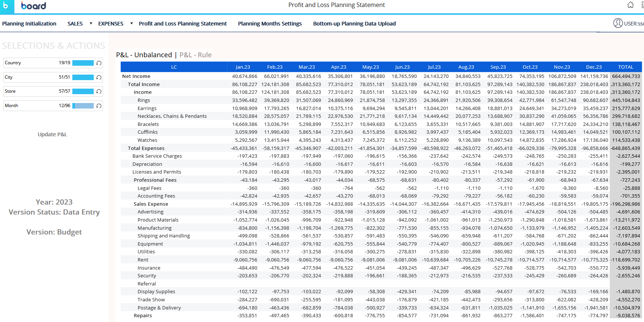This screenshot has width=644, height=322.
Task: Switch to the P&L - Rule view
Action: (x=196, y=55)
